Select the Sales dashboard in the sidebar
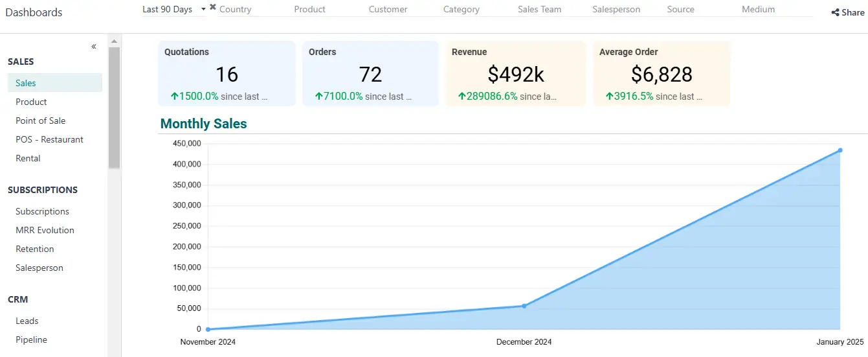Image resolution: width=868 pixels, height=357 pixels. click(55, 83)
